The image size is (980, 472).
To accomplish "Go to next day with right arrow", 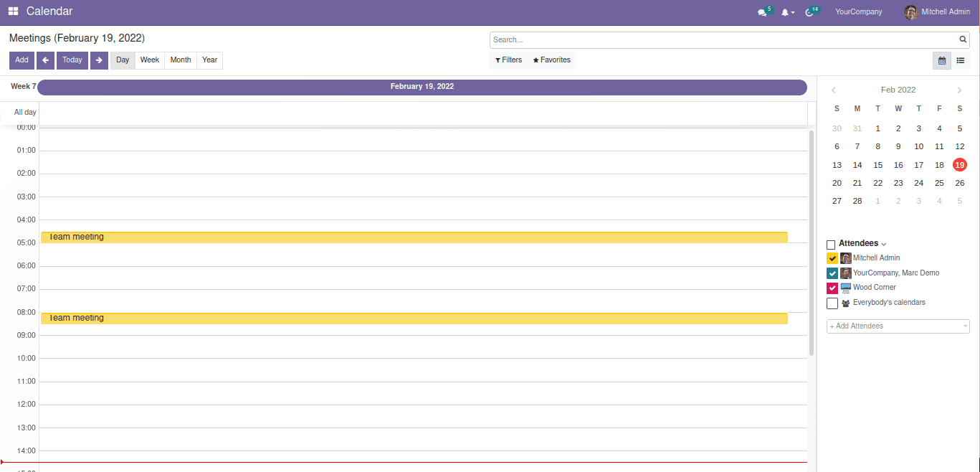I will pyautogui.click(x=99, y=60).
